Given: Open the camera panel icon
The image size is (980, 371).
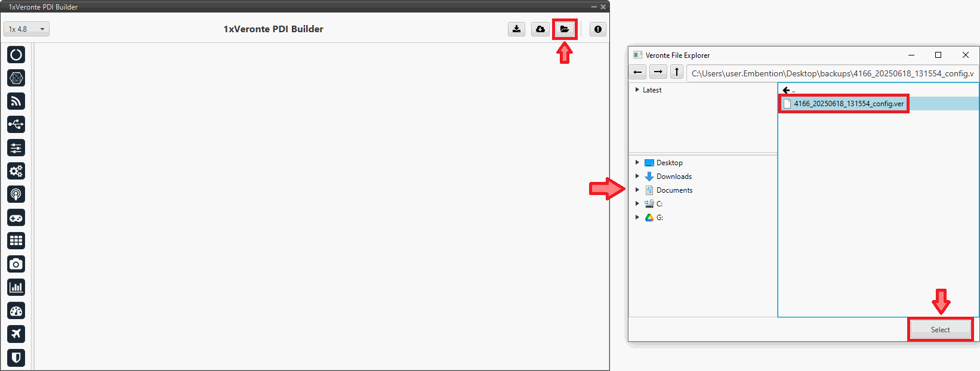Looking at the screenshot, I should (16, 264).
